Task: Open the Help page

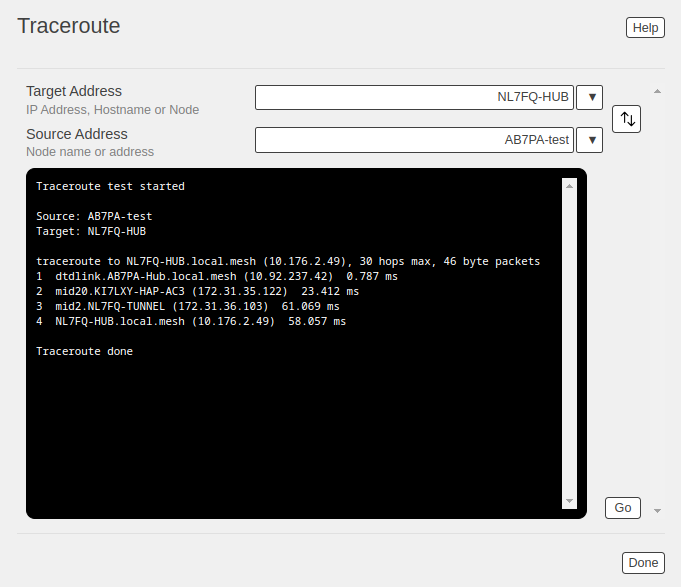Action: (645, 28)
